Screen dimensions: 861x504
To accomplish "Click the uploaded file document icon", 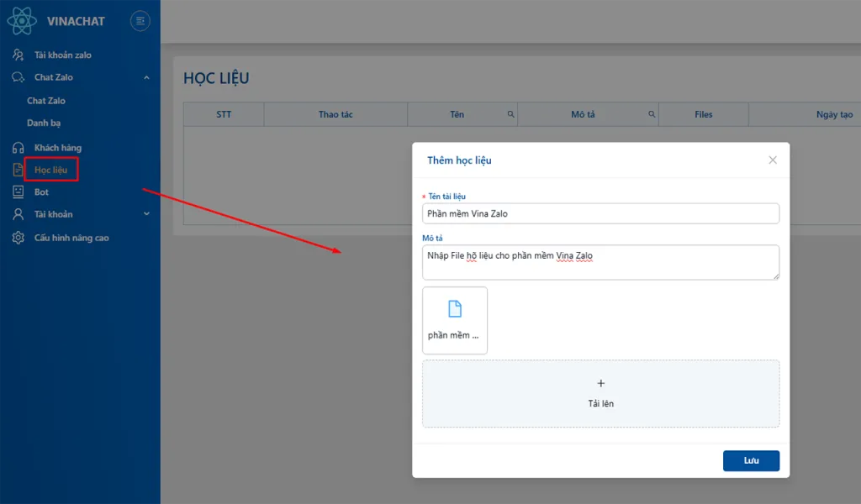I will [x=455, y=309].
